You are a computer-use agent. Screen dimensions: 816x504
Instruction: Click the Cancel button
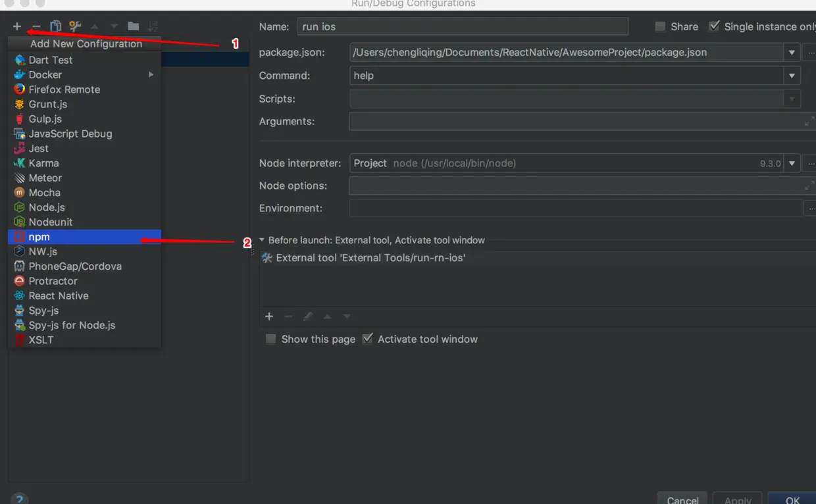click(x=682, y=499)
